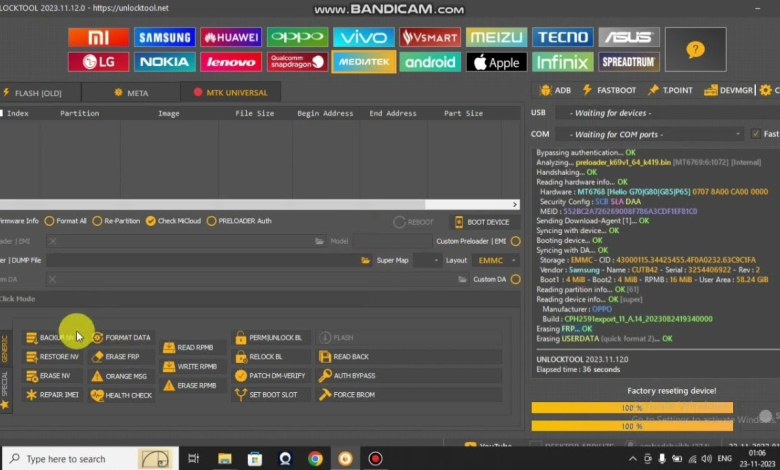This screenshot has height=470, width=780.
Task: Choose the Huawei brand tile
Action: pos(231,38)
